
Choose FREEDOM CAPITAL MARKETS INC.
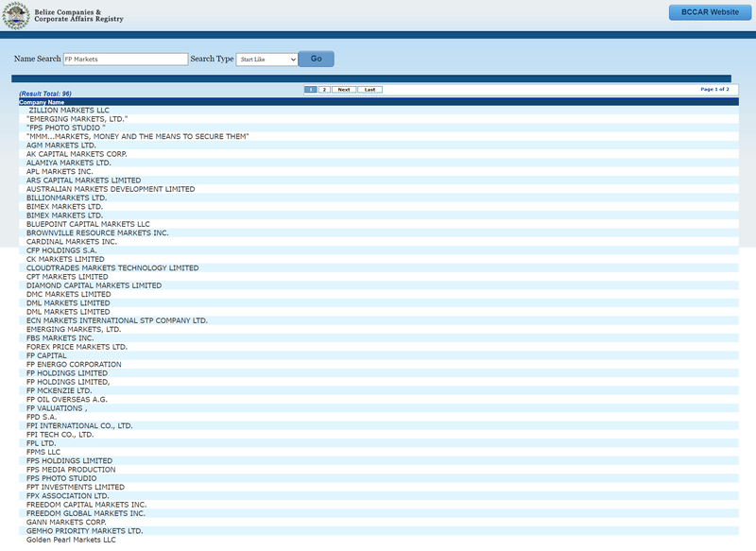(86, 505)
